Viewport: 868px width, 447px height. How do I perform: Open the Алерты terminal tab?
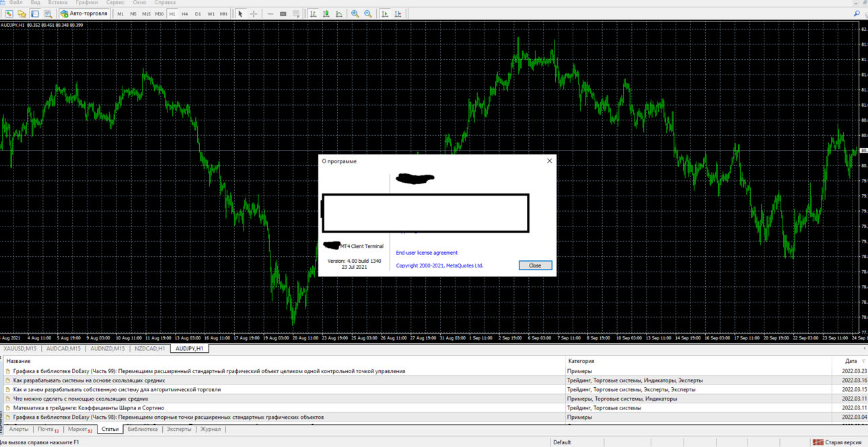pos(19,430)
